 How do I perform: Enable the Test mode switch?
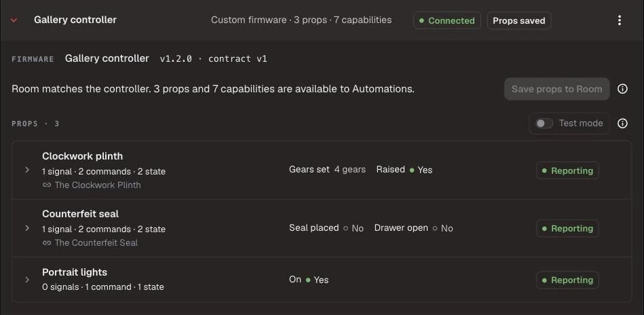coord(544,123)
